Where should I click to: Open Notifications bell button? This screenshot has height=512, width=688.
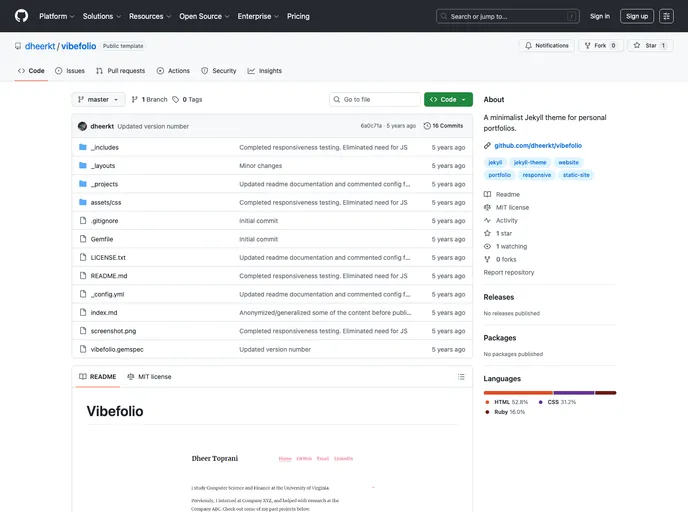click(x=547, y=45)
